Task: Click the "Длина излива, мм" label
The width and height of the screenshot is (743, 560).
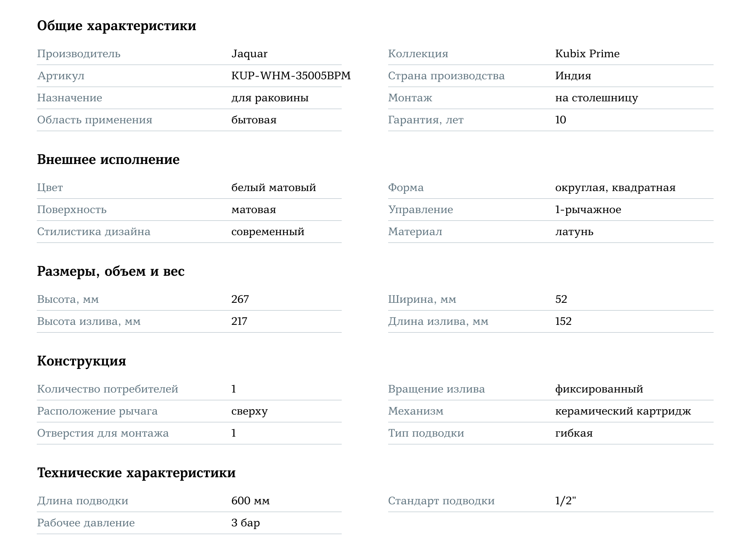Action: [x=438, y=321]
